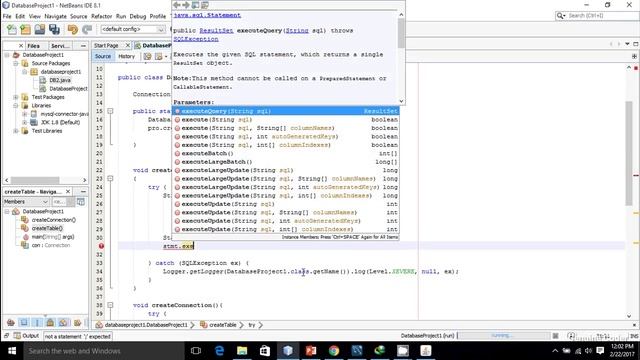Collapse code fold at line 38
The height and width of the screenshot is (360, 640).
tap(110, 305)
